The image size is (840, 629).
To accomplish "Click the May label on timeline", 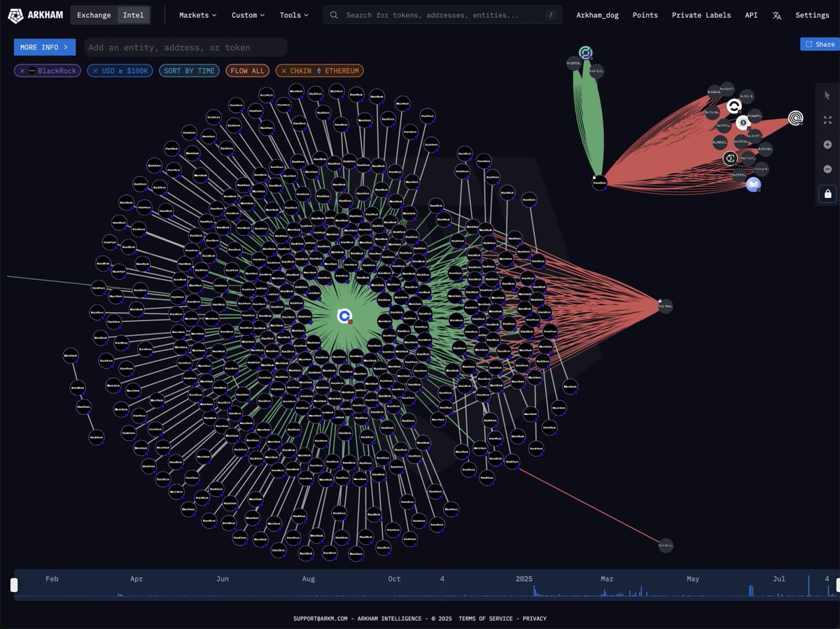I will point(693,579).
